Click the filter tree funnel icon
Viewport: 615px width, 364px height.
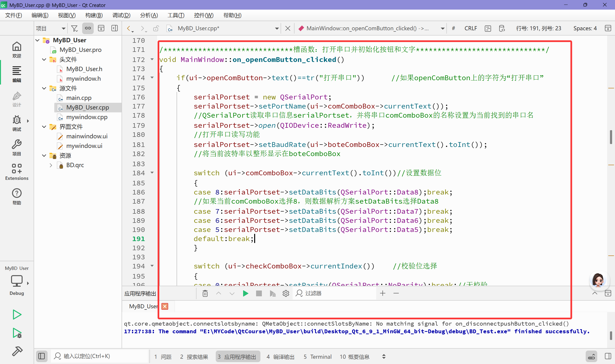pos(74,29)
